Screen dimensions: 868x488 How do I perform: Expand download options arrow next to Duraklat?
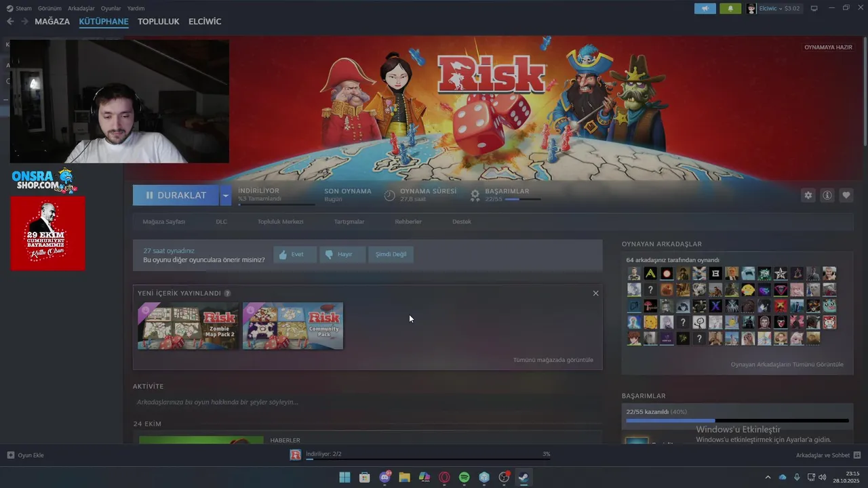tap(225, 195)
